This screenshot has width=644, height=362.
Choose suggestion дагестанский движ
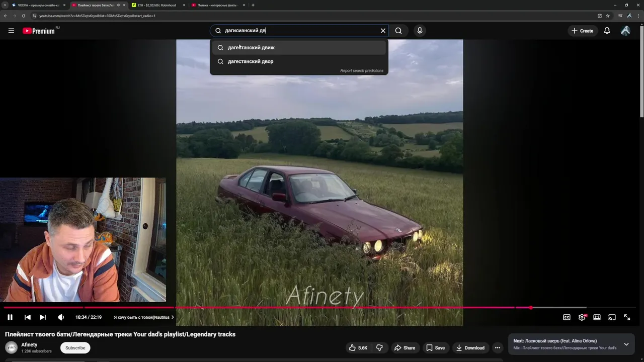pyautogui.click(x=299, y=47)
